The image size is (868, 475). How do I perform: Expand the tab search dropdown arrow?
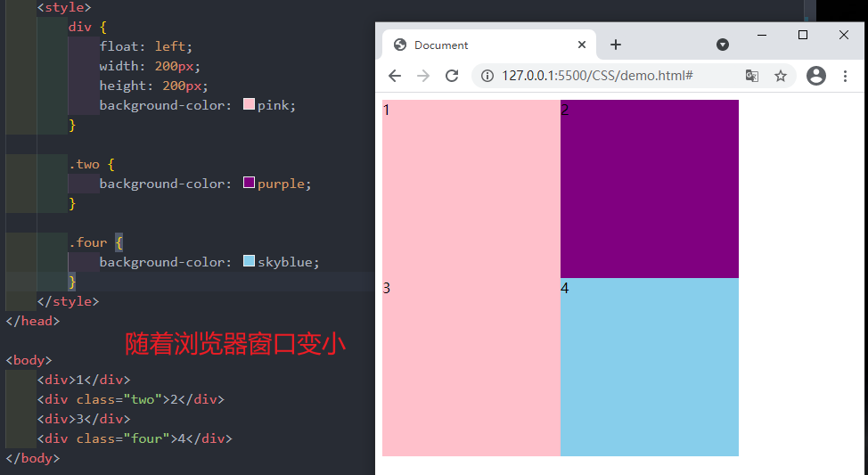[723, 45]
